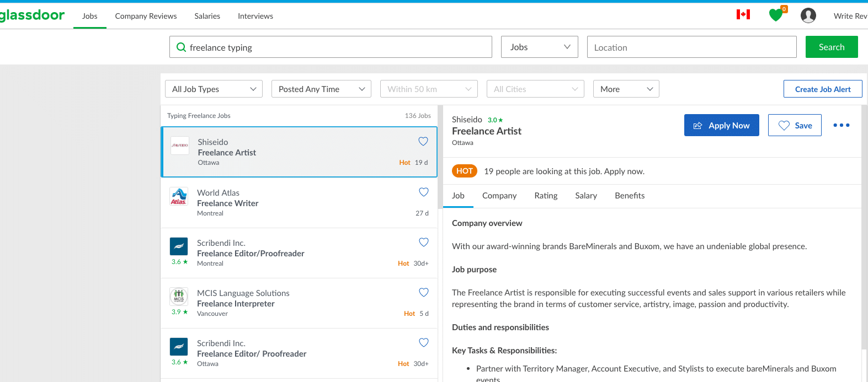Expand the Within 50 km dropdown
This screenshot has width=868, height=382.
tap(429, 89)
